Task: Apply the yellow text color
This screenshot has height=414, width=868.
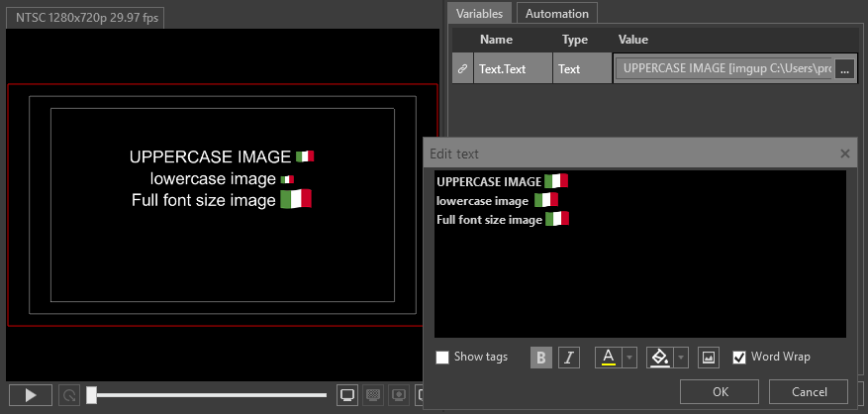Action: click(609, 358)
